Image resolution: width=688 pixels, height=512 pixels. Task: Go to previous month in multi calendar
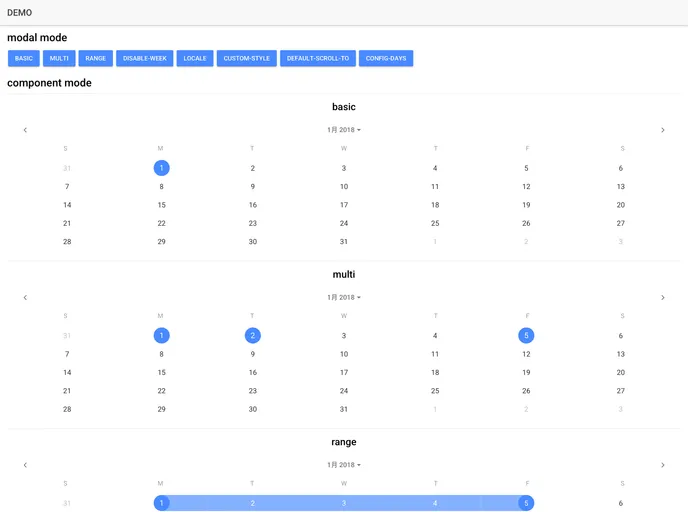tap(25, 297)
